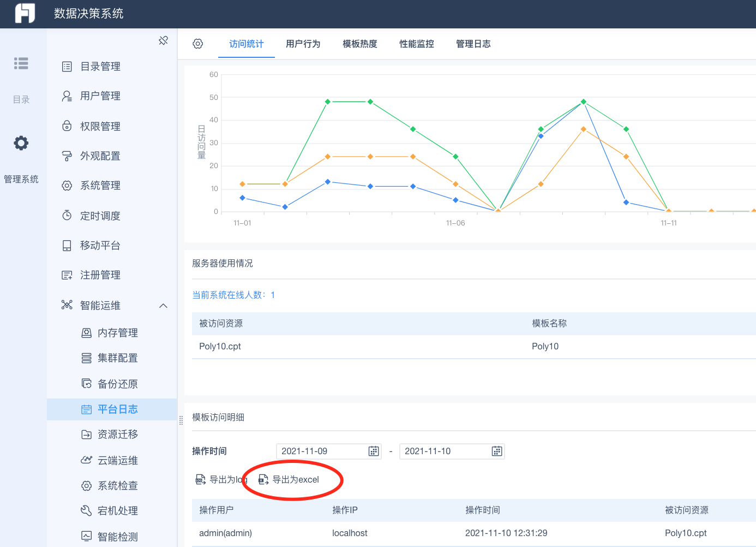Switch to the 用户行为 tab
The width and height of the screenshot is (756, 547).
tap(303, 44)
